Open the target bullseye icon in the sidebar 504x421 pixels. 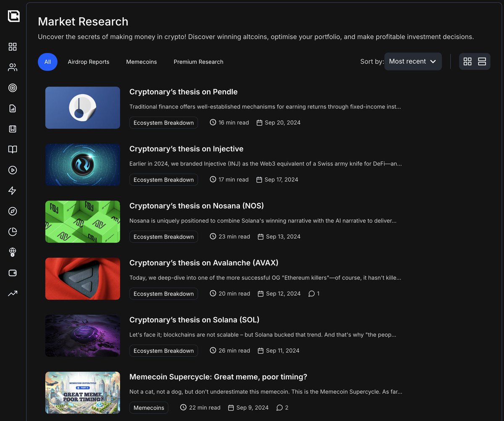[13, 88]
